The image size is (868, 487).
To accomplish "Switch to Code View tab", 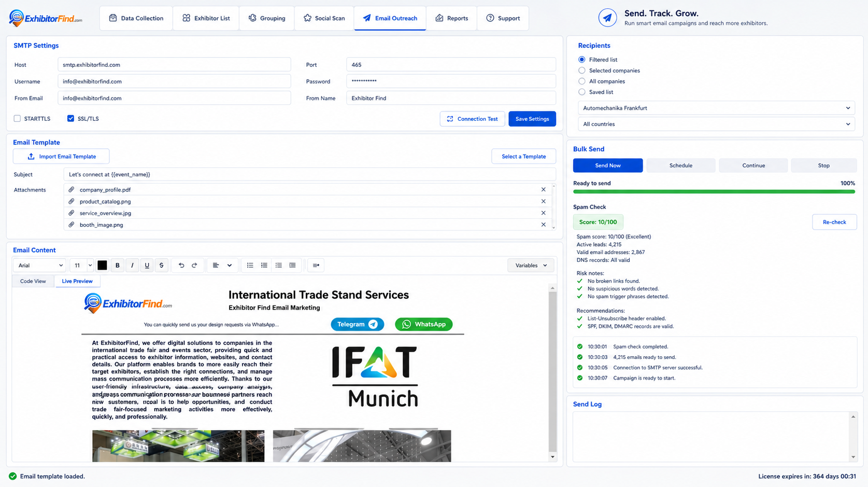I will pos(33,281).
